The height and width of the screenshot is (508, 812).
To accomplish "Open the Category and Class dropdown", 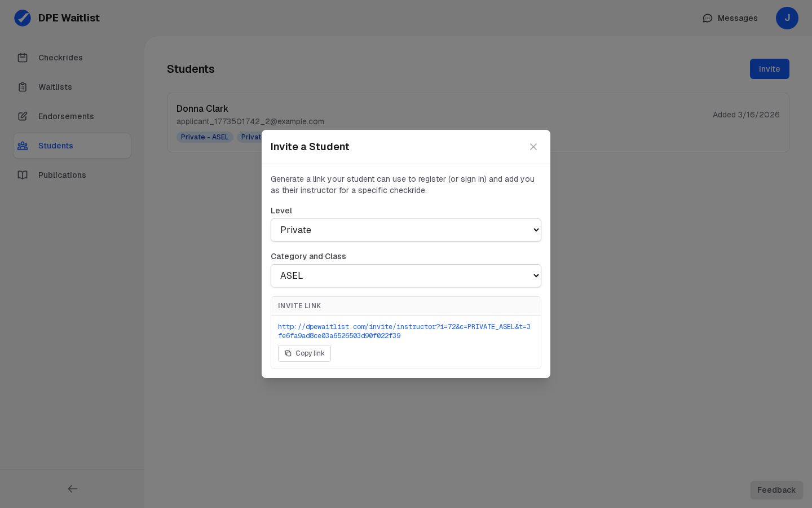I will coord(406,275).
